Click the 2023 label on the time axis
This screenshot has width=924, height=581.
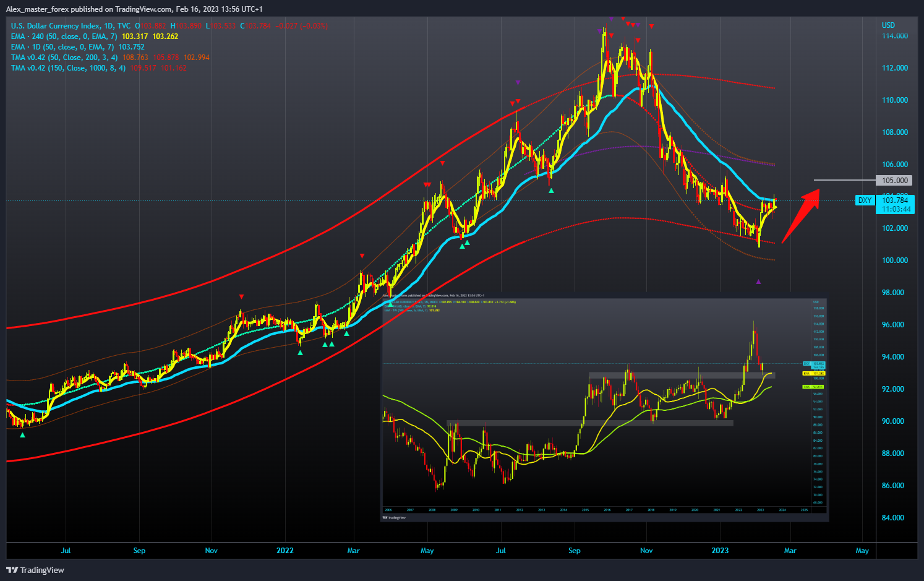[x=720, y=551]
